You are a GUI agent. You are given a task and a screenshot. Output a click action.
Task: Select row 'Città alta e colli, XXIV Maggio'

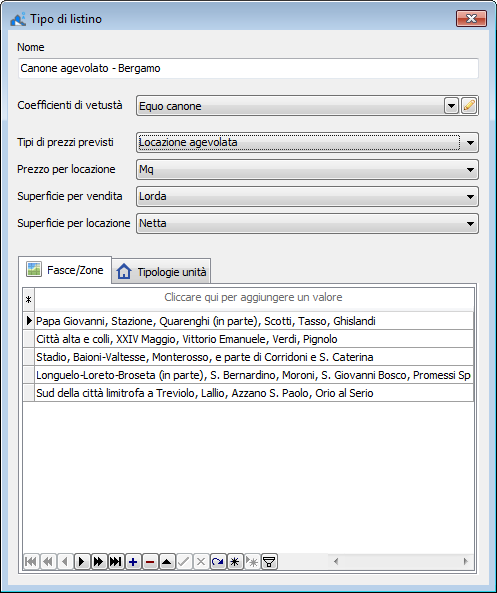pos(254,339)
